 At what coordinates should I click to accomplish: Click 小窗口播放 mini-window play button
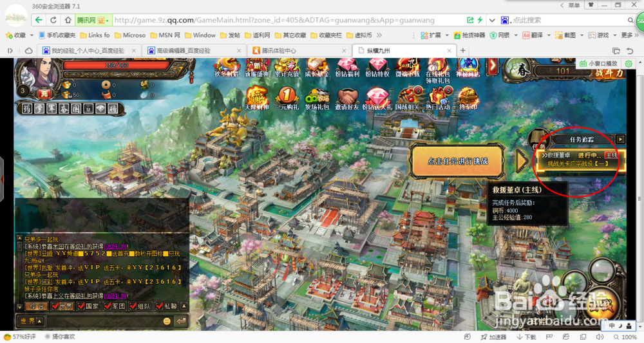[x=598, y=64]
